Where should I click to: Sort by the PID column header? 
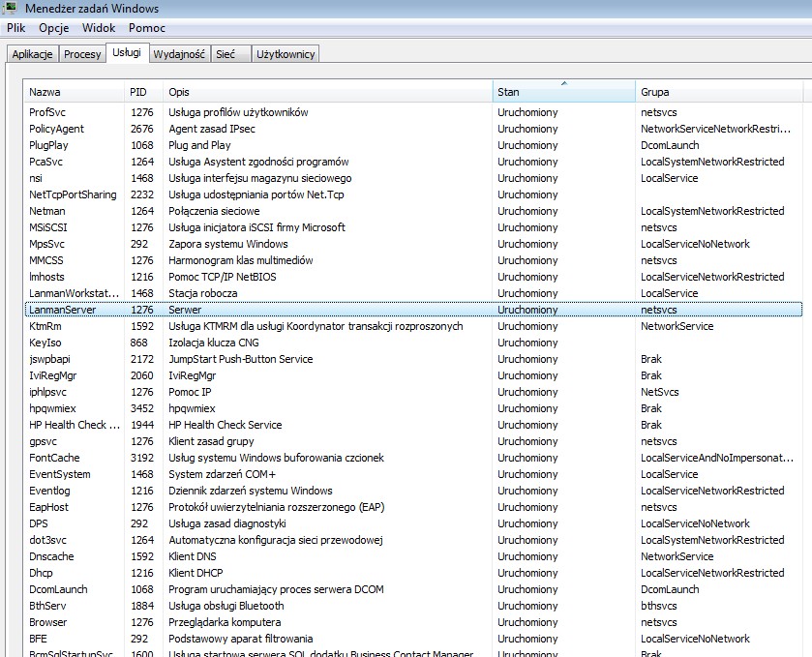(143, 92)
